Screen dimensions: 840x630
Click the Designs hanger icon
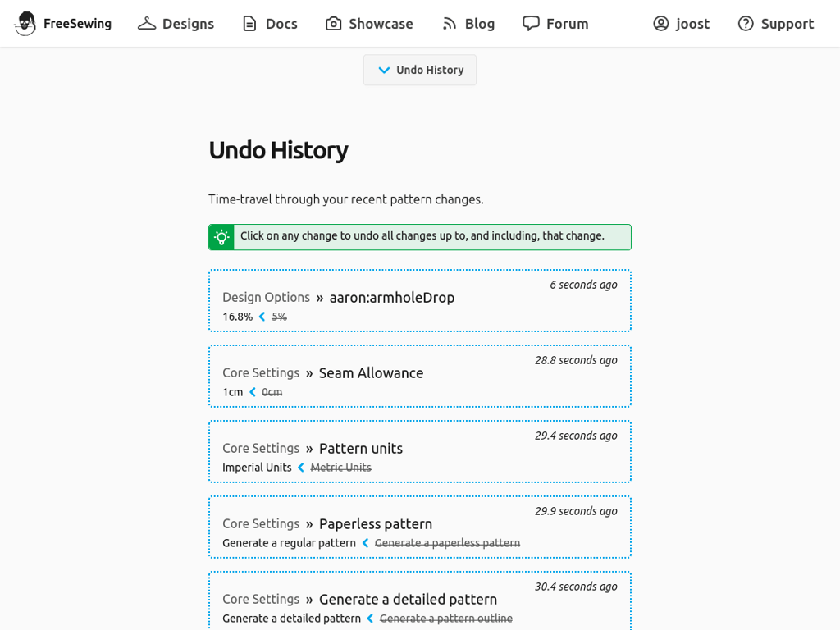point(147,24)
